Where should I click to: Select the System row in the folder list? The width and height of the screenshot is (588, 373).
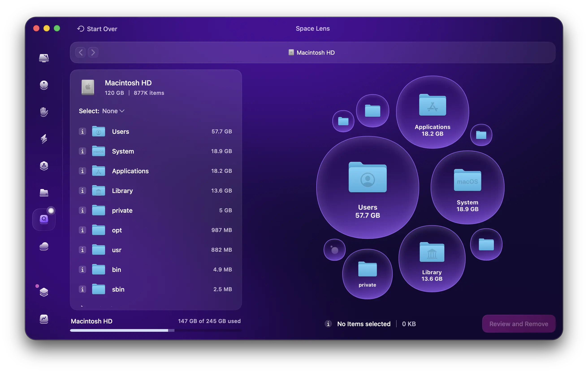pyautogui.click(x=156, y=151)
